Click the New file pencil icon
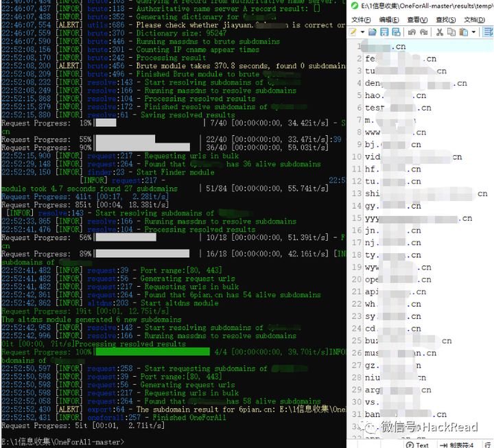The width and height of the screenshot is (494, 448). [353, 32]
